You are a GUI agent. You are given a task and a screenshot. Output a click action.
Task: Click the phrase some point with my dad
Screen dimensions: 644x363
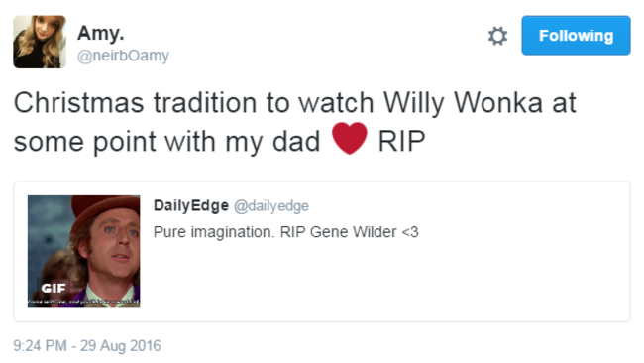tap(166, 142)
